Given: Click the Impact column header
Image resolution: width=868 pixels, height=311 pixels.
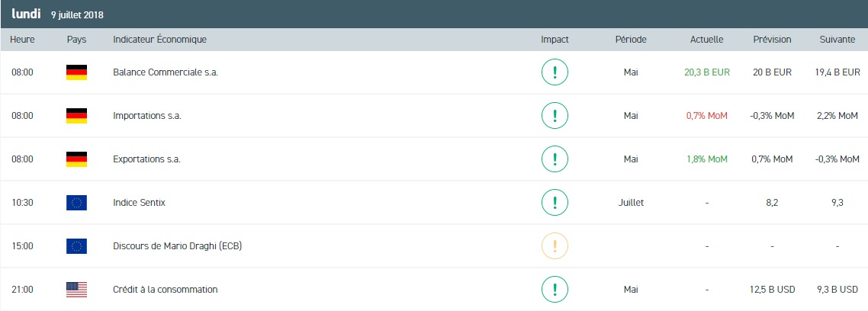Looking at the screenshot, I should tap(555, 40).
